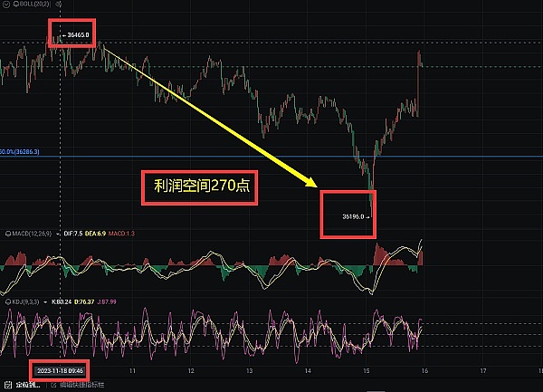543x392 pixels.
Task: Click the 编辑快捷指标栏 text link
Action: pyautogui.click(x=81, y=386)
